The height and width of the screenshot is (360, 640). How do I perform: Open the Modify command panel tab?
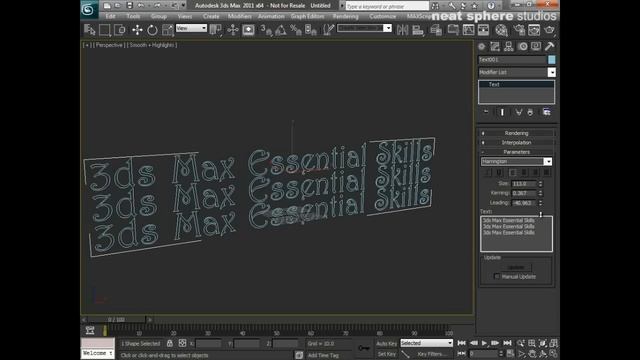click(495, 47)
